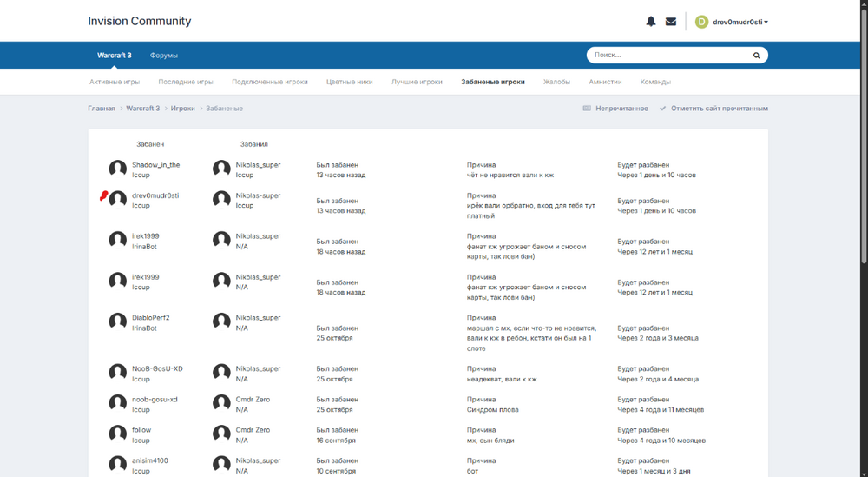Click into the Поиск search field
This screenshot has width=868, height=477.
pos(668,56)
